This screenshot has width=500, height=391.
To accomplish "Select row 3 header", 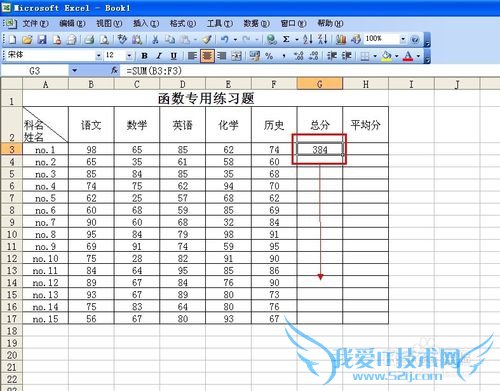I will coord(12,149).
